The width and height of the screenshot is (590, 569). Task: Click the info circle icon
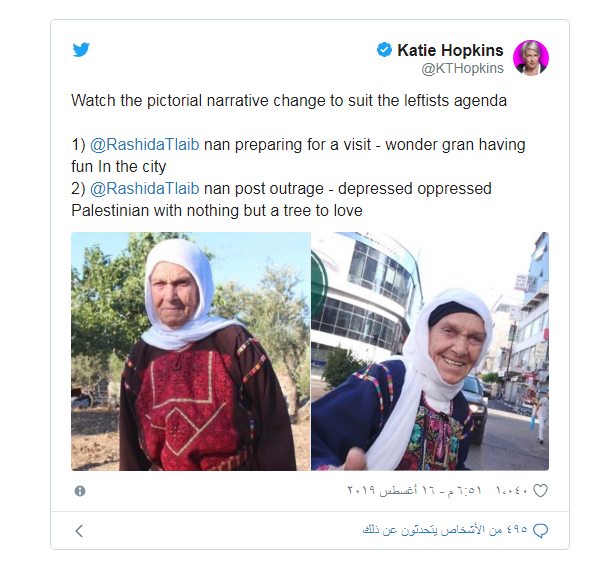[80, 491]
